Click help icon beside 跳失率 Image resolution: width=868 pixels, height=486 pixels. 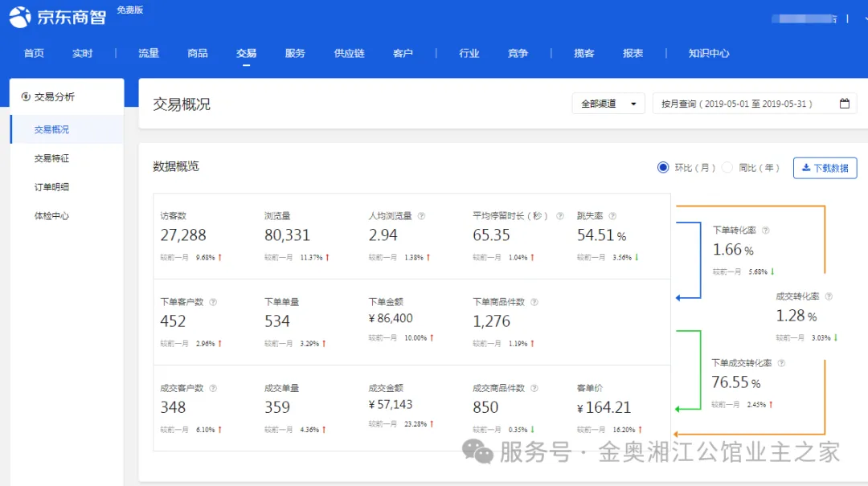[x=612, y=216]
